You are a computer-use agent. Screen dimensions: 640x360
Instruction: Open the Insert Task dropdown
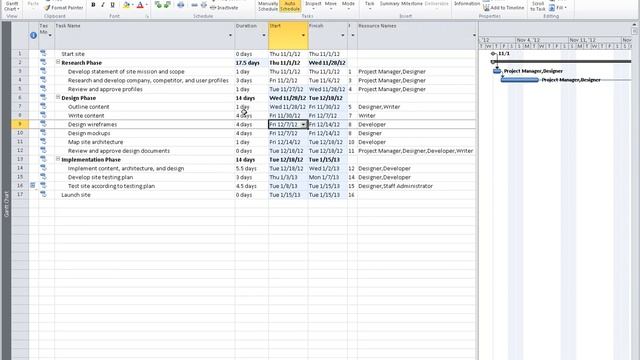(x=369, y=5)
